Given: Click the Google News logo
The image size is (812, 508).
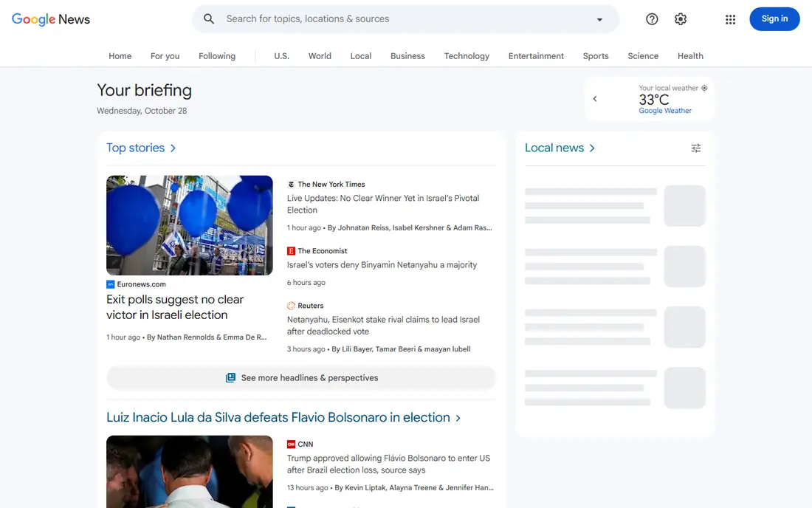Looking at the screenshot, I should 51,19.
